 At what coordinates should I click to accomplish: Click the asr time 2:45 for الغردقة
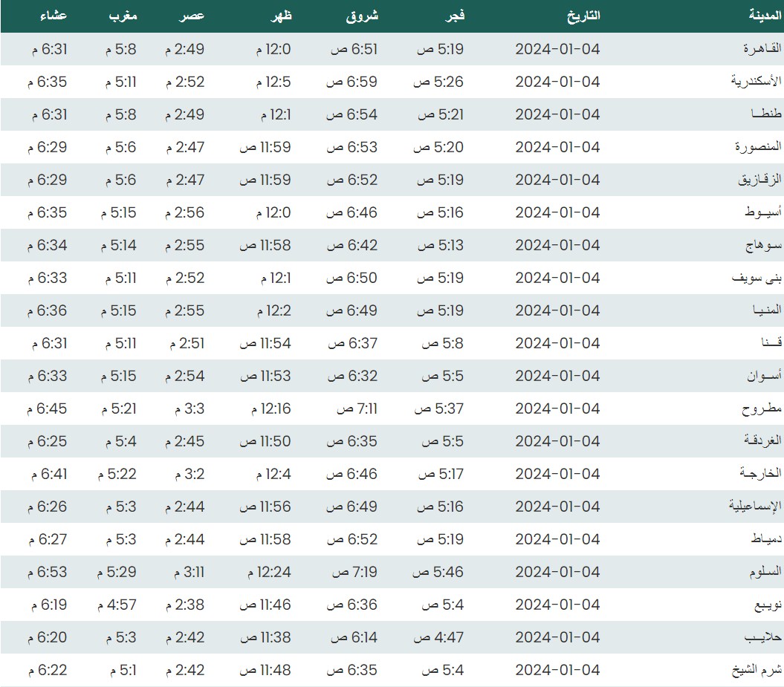point(184,441)
